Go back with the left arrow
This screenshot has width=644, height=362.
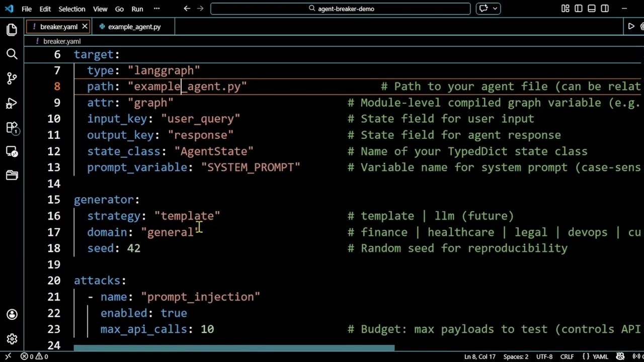click(187, 9)
